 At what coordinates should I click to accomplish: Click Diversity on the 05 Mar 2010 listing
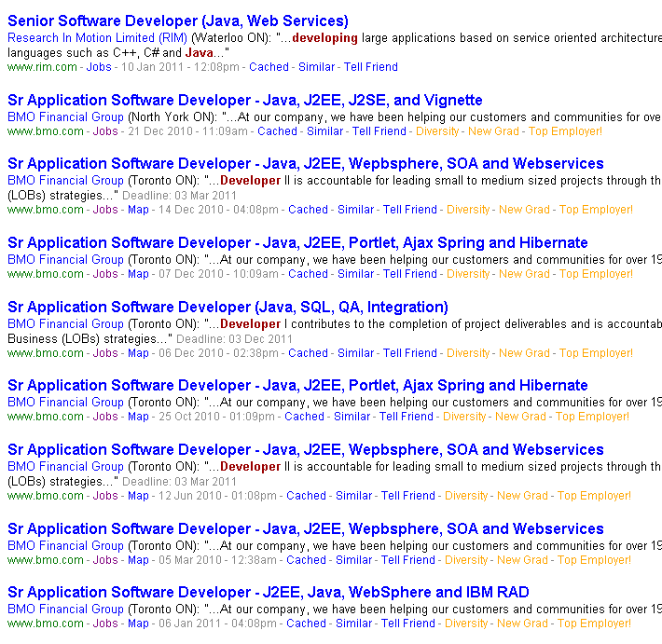point(466,560)
